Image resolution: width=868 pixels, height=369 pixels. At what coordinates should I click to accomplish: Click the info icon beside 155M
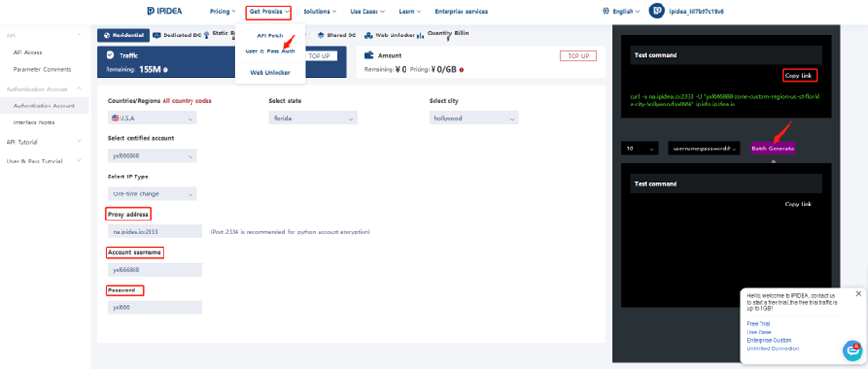click(x=165, y=70)
